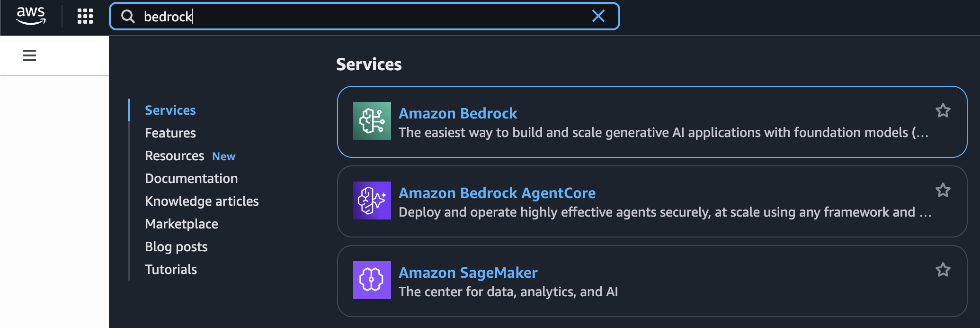The image size is (980, 328).
Task: Click the Bedrock AgentCore purple service icon
Action: (x=372, y=200)
